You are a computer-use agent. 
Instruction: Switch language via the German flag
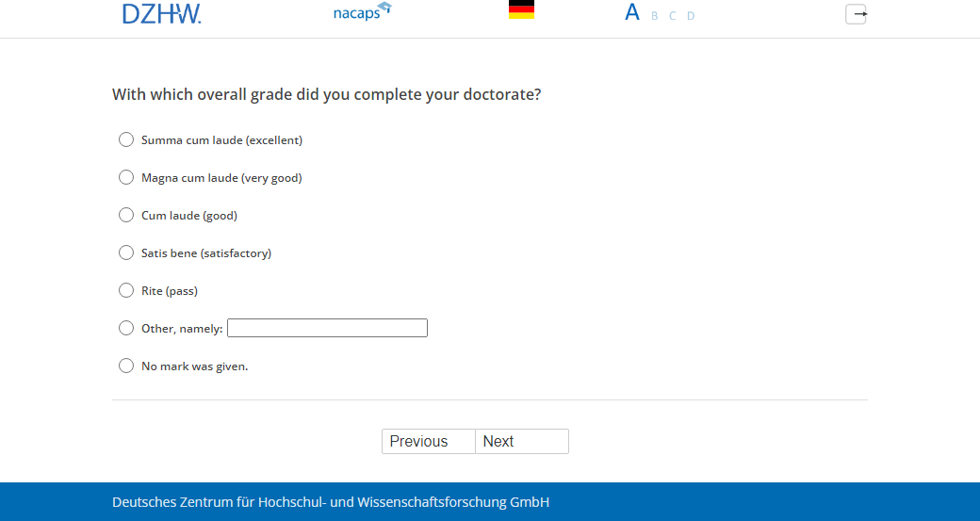pyautogui.click(x=521, y=10)
